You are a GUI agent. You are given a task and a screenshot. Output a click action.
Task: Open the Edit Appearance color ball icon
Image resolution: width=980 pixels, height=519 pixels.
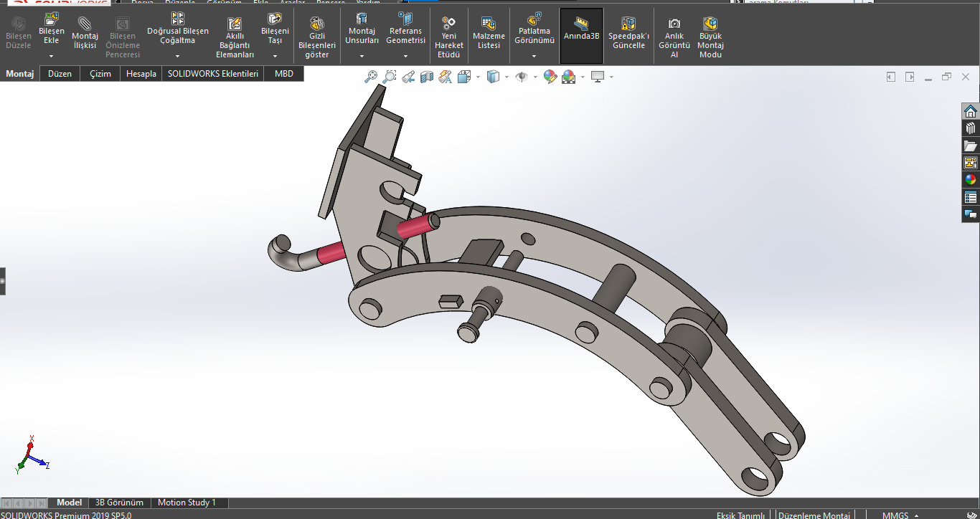tap(550, 77)
